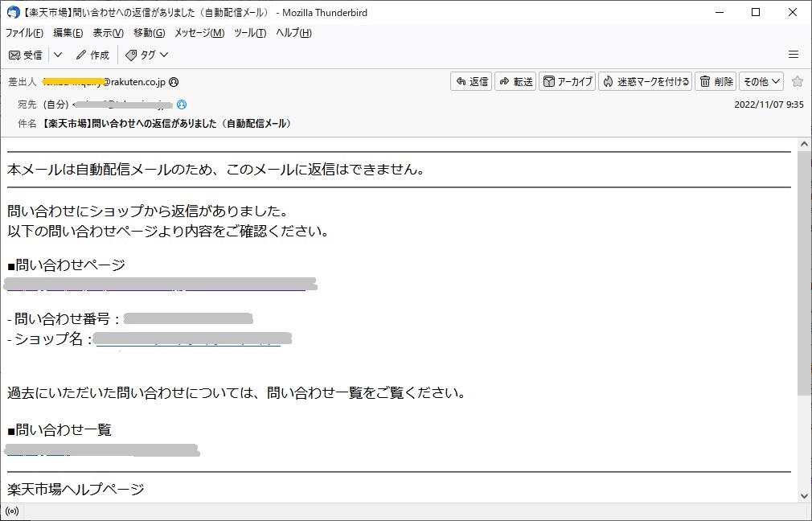Click the link under 問い合わせページ
Screen dimensions: 812x521
point(161,285)
